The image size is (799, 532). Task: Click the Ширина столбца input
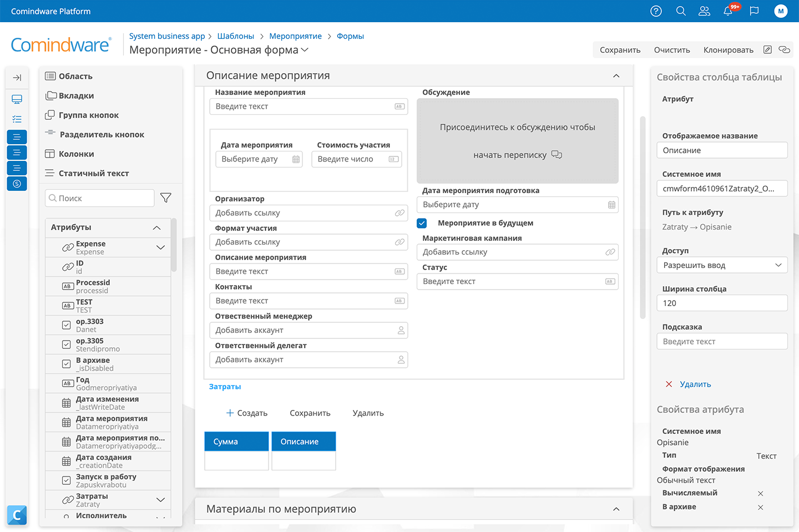tap(722, 303)
